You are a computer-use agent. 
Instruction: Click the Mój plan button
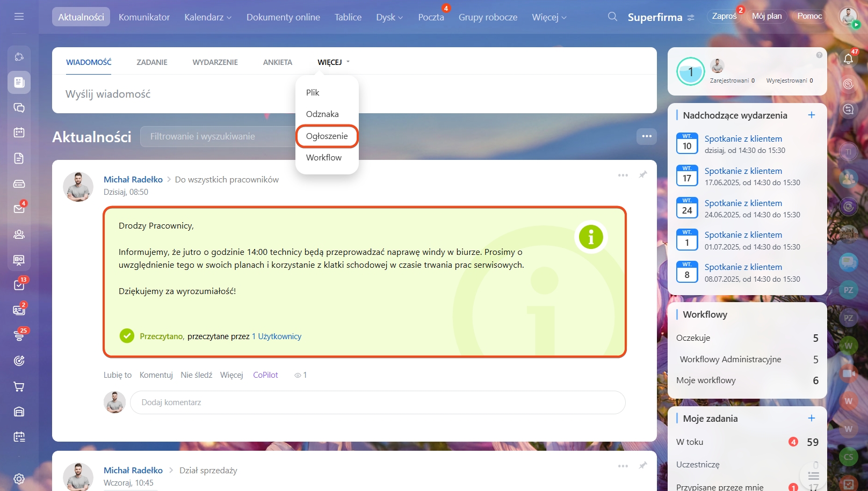[x=766, y=16]
